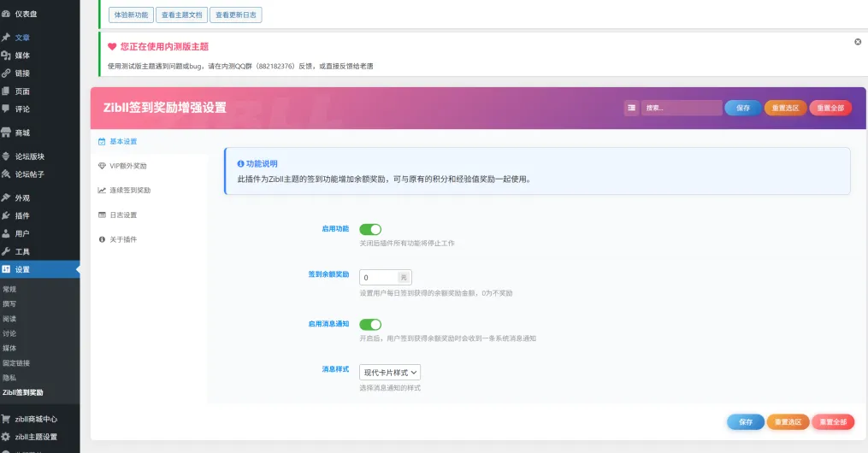
Task: Click the 链接 link icon
Action: (6, 73)
